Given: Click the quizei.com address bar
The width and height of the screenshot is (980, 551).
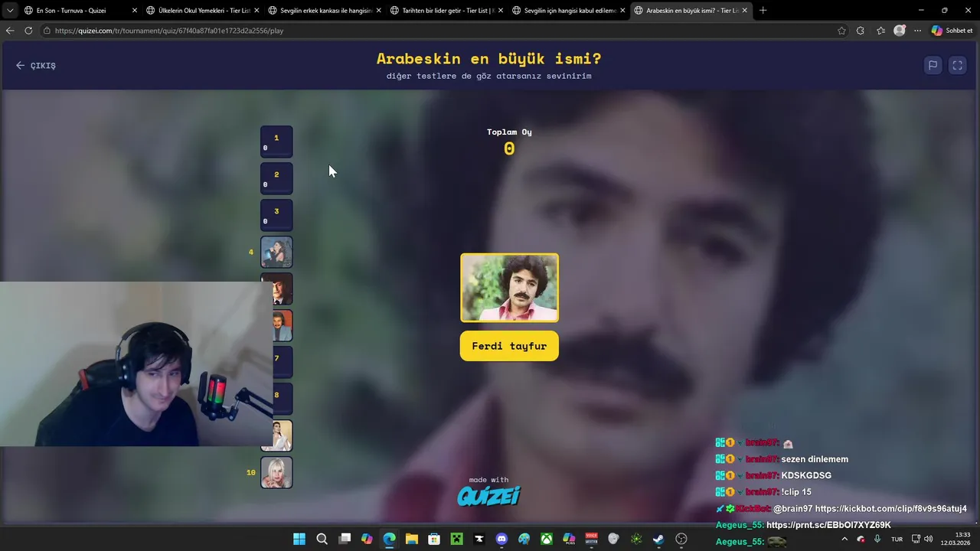Looking at the screenshot, I should 436,31.
